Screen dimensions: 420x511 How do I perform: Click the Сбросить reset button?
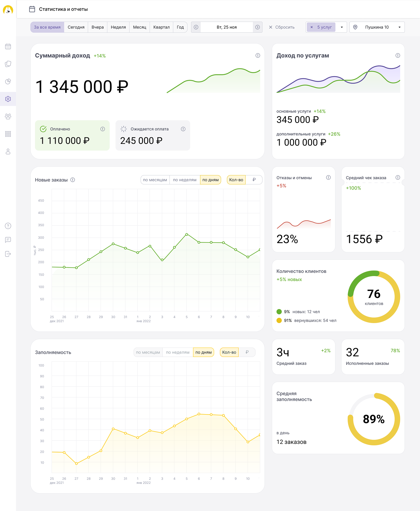[282, 27]
